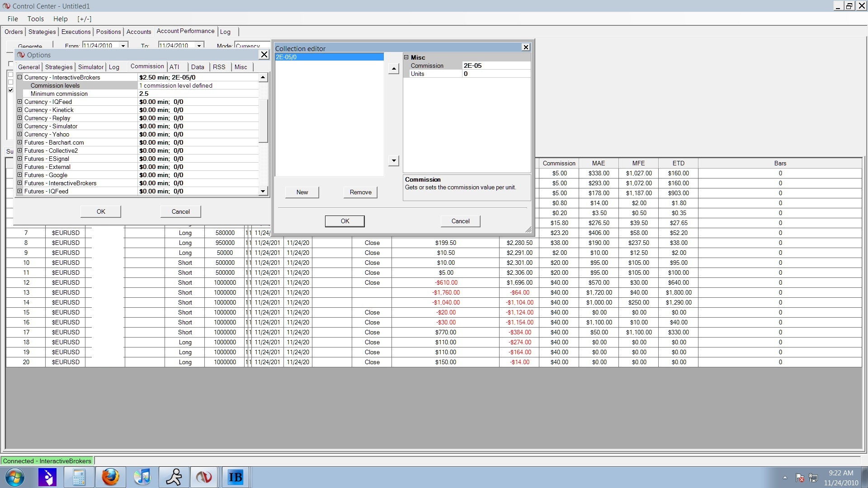The image size is (868, 488).
Task: Open the From date dropdown
Action: [123, 46]
